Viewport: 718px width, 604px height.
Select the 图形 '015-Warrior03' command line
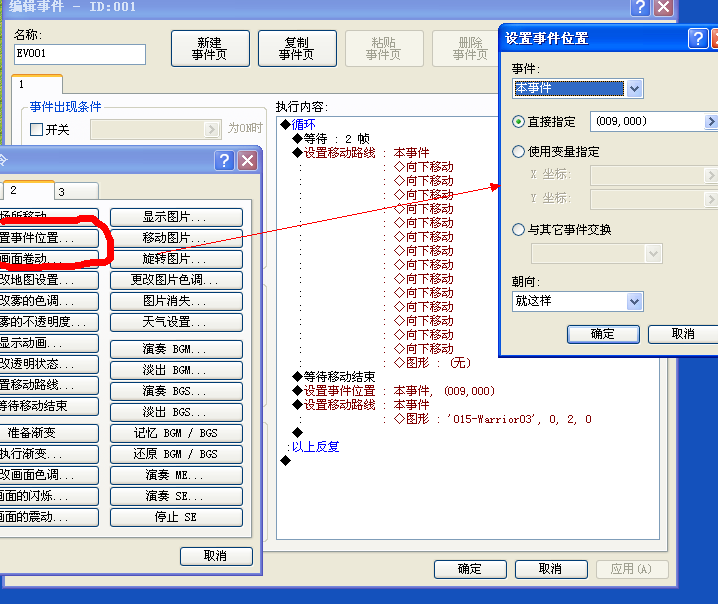click(493, 419)
